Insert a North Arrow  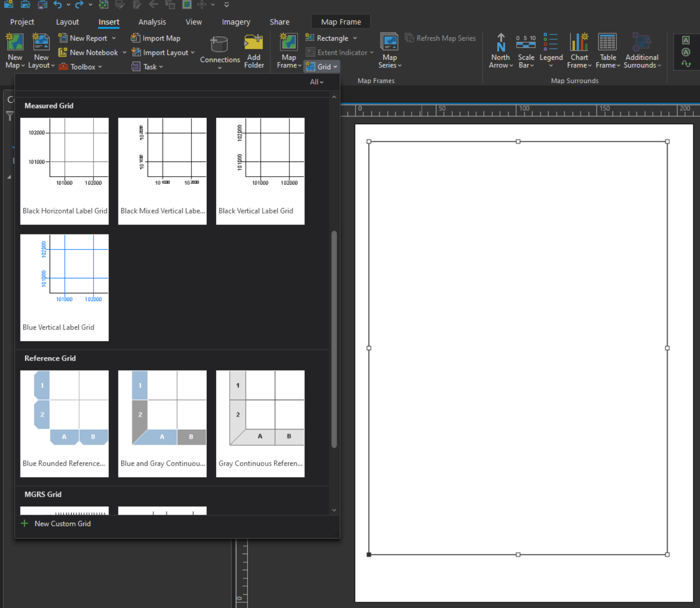click(500, 43)
